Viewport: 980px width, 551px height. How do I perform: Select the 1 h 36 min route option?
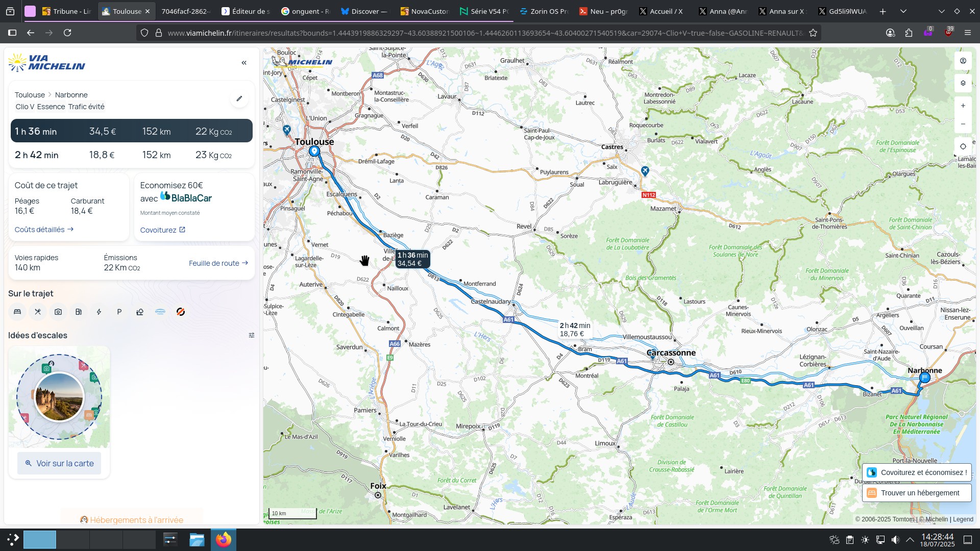click(132, 131)
